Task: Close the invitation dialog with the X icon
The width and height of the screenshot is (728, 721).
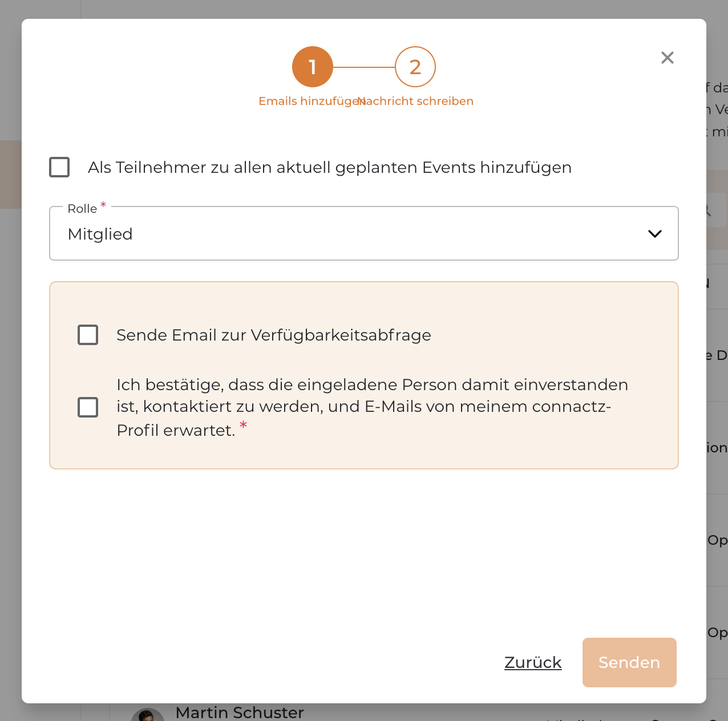Action: (667, 58)
